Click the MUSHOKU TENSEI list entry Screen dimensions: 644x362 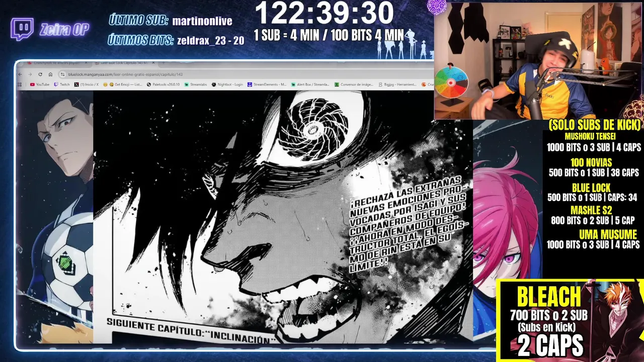click(590, 136)
